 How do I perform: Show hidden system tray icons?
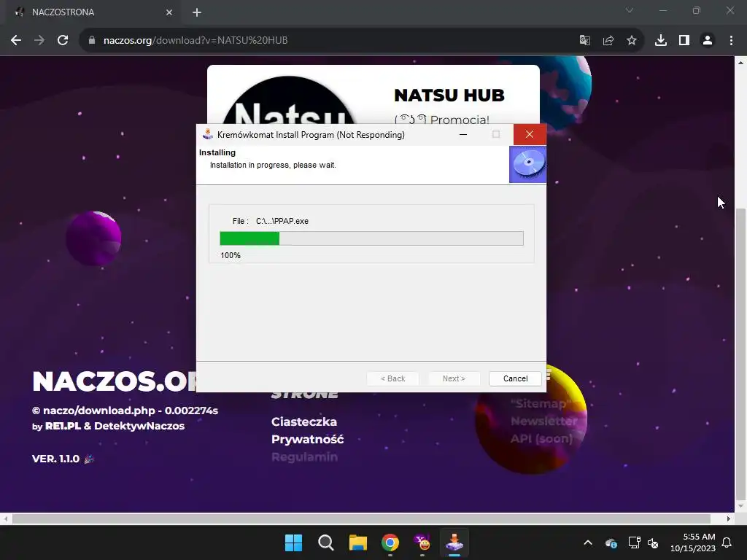588,542
